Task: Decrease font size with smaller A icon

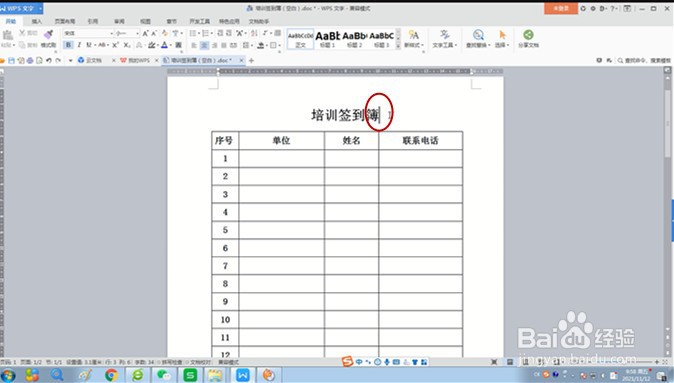Action: pyautogui.click(x=154, y=33)
